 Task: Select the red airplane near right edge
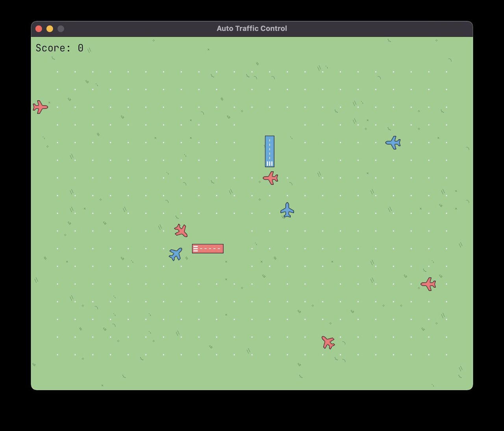(x=428, y=284)
